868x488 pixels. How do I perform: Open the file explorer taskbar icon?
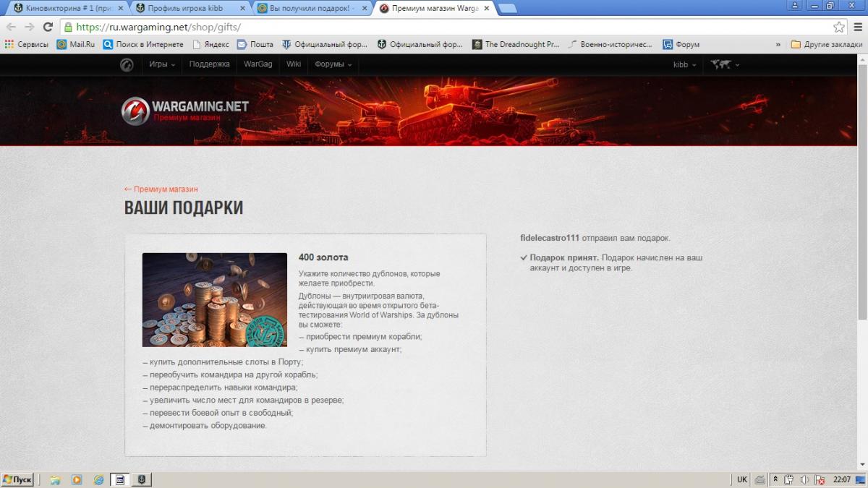click(55, 479)
